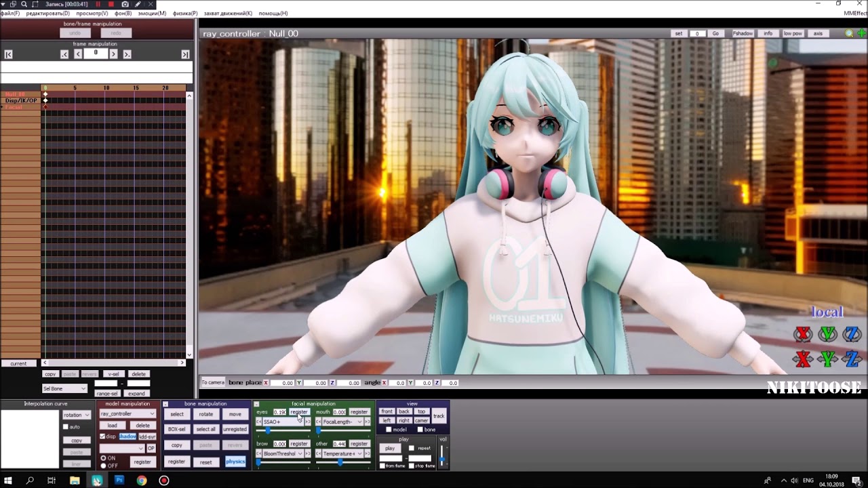The height and width of the screenshot is (488, 868).
Task: Go to previous keyframe in frame manipulation
Action: tap(64, 54)
